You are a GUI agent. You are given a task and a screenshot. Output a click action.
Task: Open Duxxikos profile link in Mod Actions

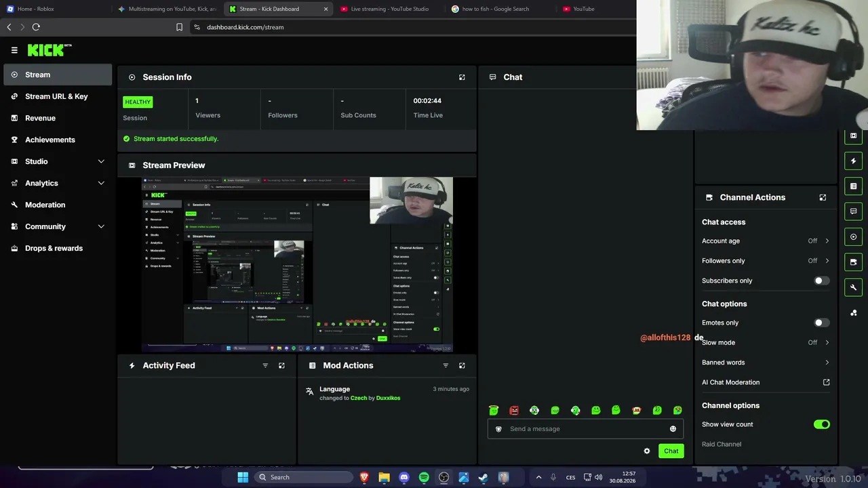(388, 398)
